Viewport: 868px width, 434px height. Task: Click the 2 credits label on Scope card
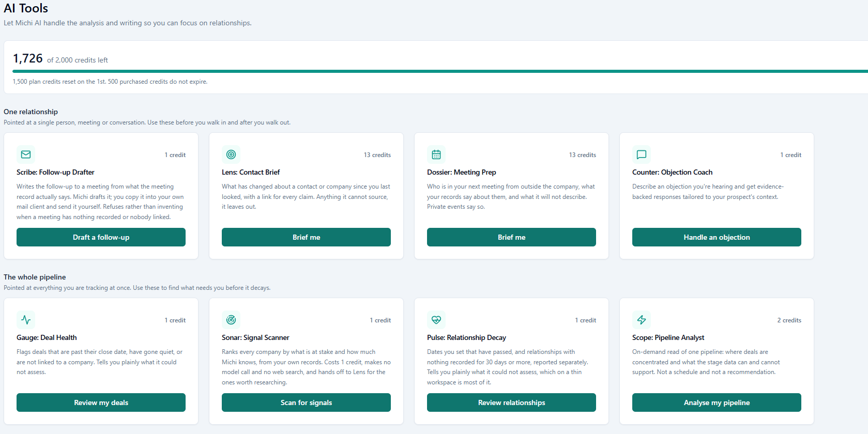(789, 320)
